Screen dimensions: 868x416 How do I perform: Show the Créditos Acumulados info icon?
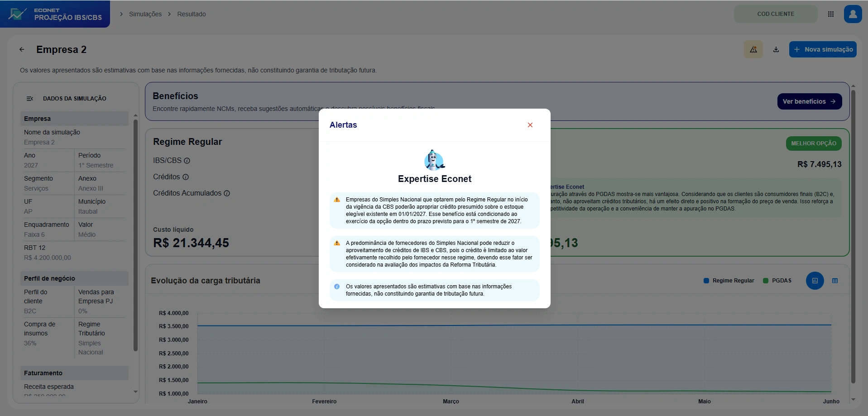pos(227,193)
